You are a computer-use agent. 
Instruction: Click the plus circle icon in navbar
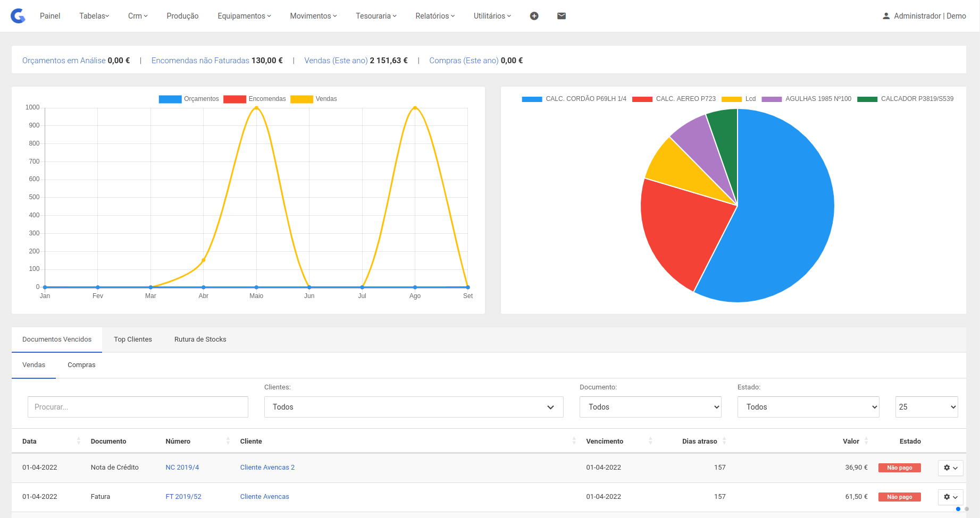pos(534,16)
